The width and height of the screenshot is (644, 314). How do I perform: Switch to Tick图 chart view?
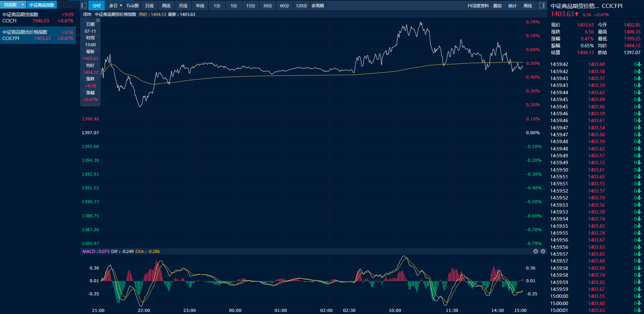click(132, 6)
